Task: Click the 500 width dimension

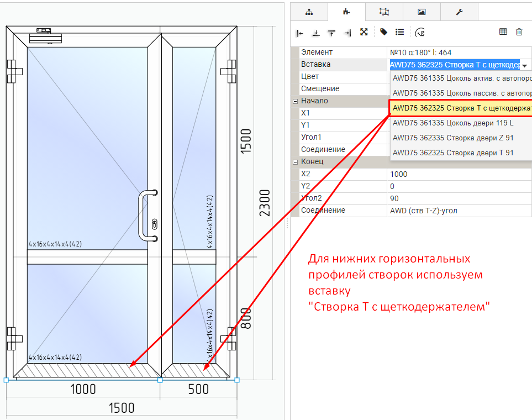Action: [x=198, y=389]
